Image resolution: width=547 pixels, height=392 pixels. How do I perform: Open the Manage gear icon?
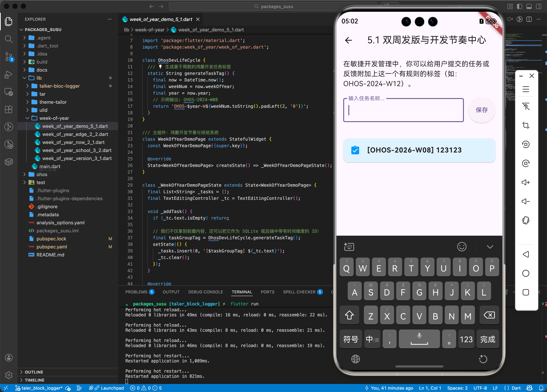coord(9,375)
